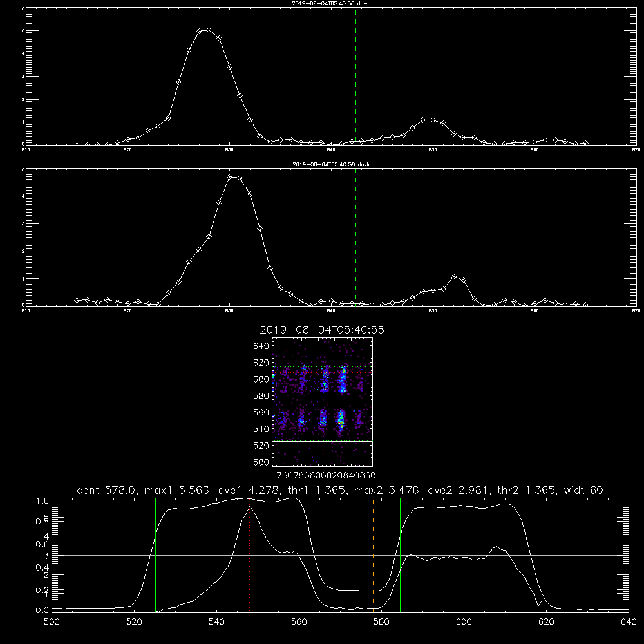Click the green vertical line near 585 in bottom plot
644x644 pixels.
(x=400, y=554)
